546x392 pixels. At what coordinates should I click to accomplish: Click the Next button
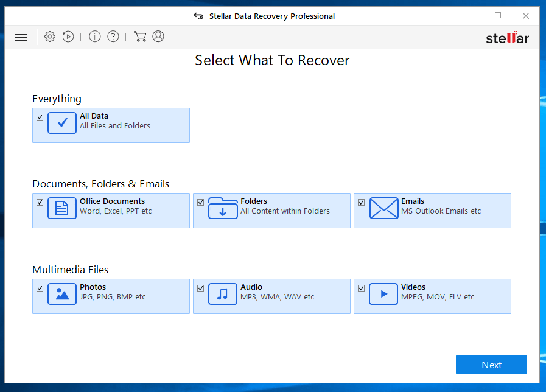(491, 365)
